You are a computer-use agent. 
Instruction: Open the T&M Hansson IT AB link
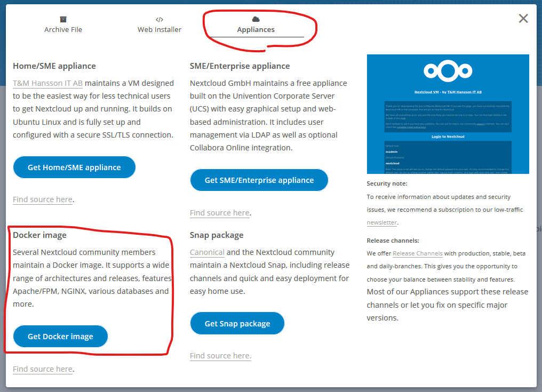coord(47,83)
